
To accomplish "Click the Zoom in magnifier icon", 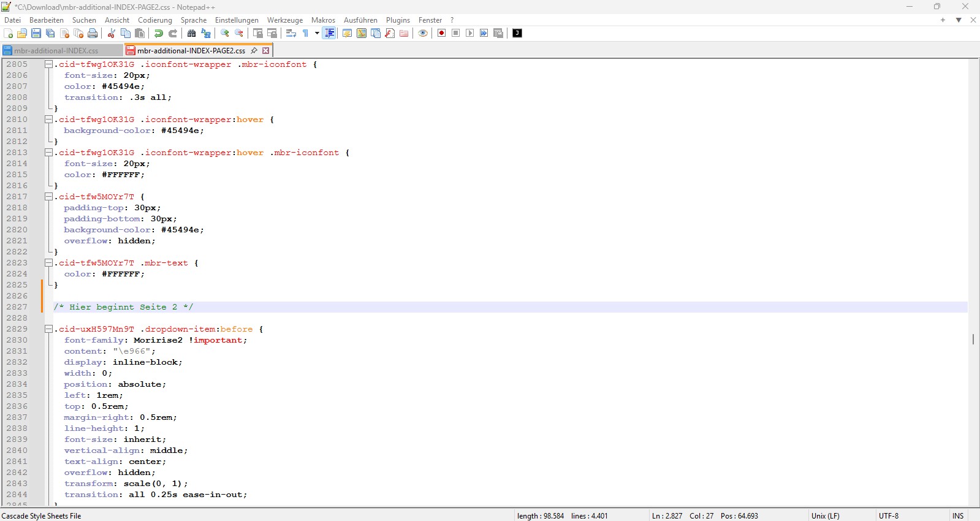I will pyautogui.click(x=225, y=33).
